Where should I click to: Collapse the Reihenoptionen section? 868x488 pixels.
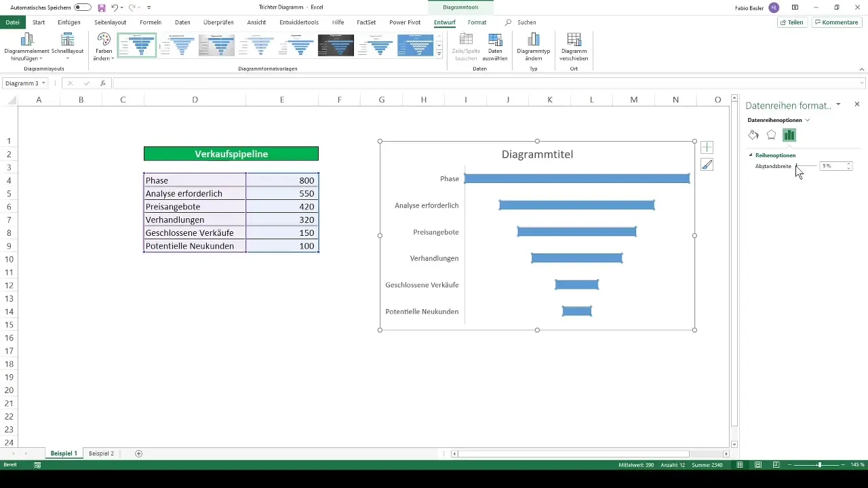click(751, 155)
